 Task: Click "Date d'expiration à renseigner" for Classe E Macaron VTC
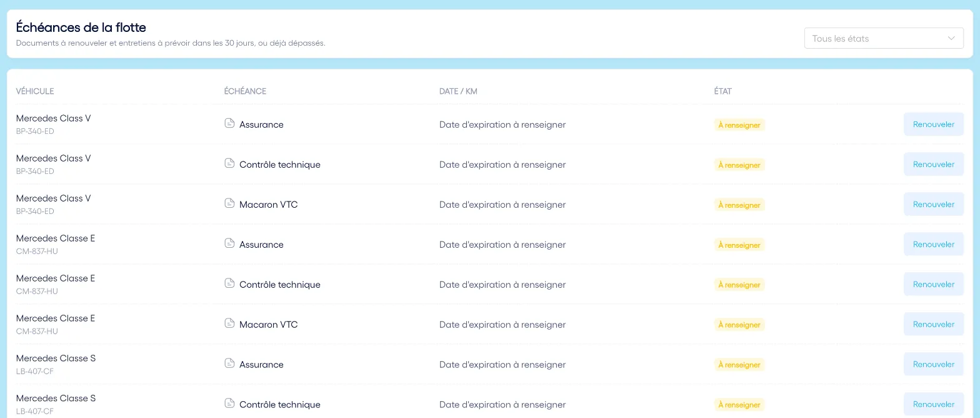(502, 325)
